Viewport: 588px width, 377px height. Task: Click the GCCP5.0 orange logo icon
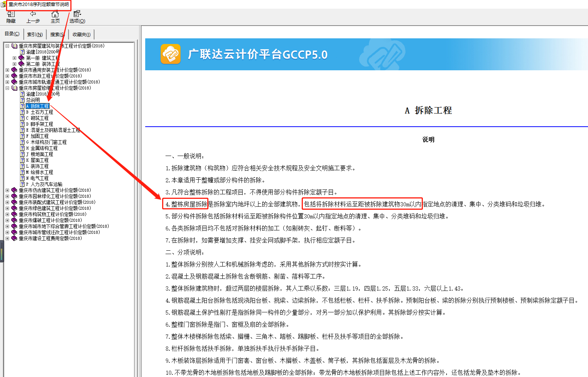(x=170, y=54)
